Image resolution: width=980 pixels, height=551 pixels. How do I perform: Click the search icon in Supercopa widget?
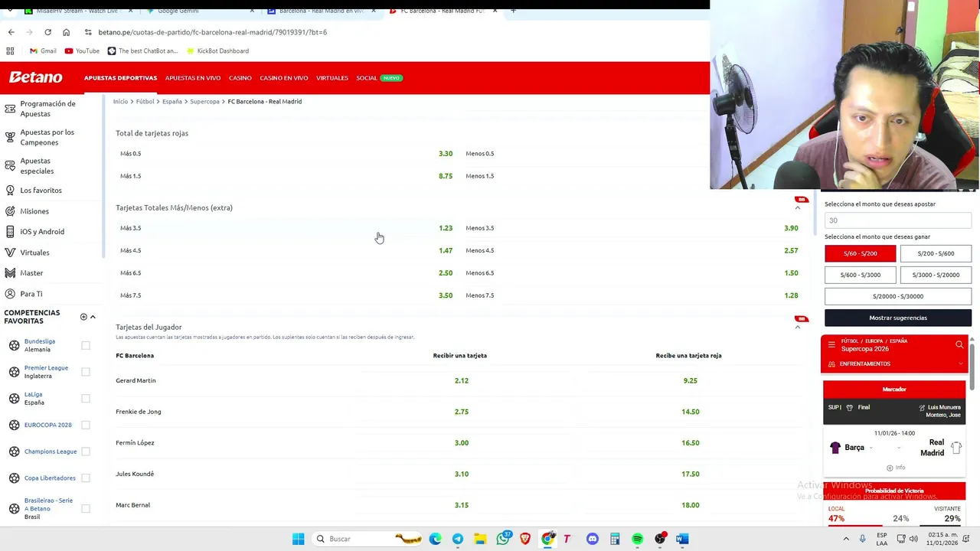click(x=959, y=345)
